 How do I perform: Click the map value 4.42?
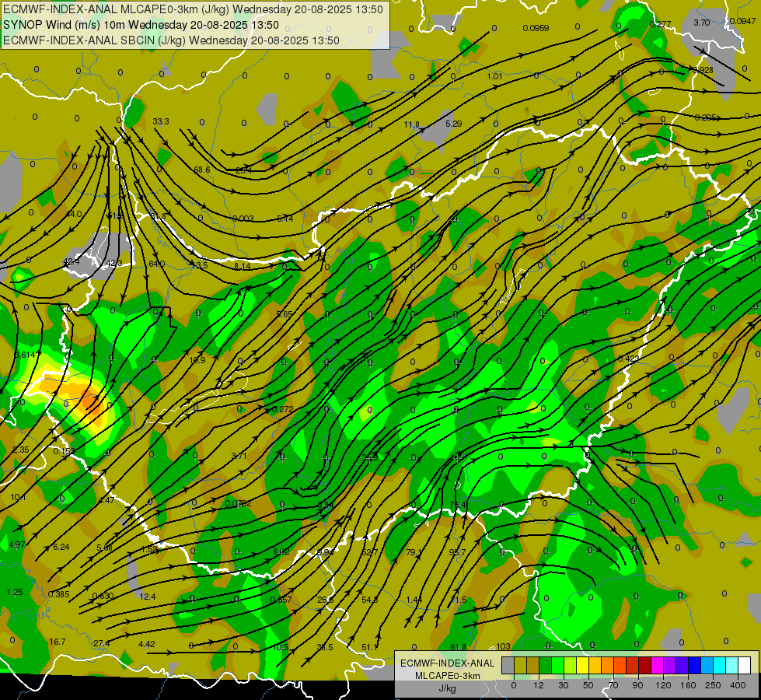tap(147, 644)
